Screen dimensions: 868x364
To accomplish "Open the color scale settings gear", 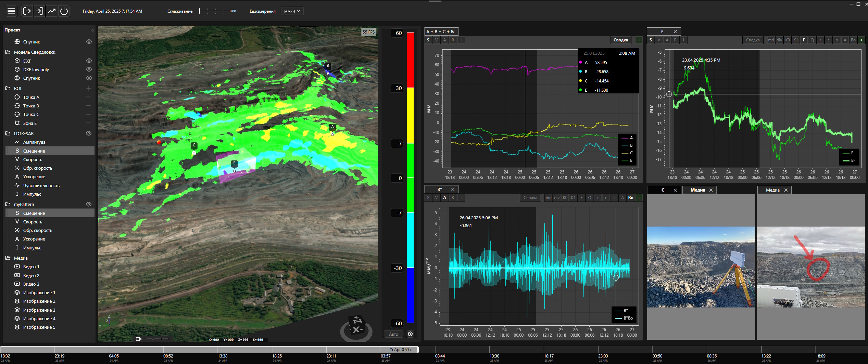I will coord(410,334).
